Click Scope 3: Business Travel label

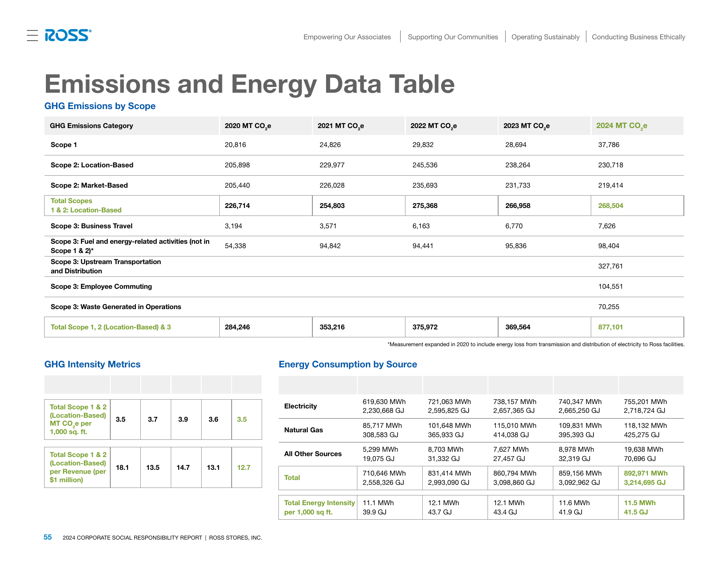pyautogui.click(x=91, y=226)
